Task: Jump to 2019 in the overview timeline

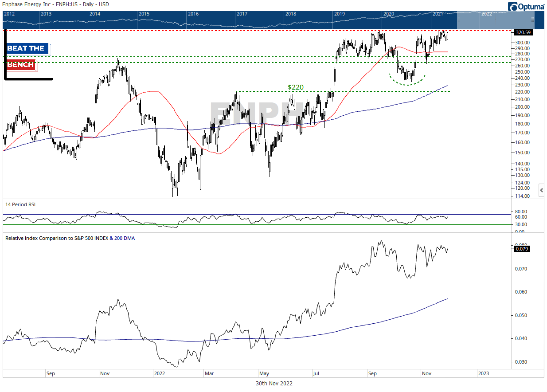Action: tap(340, 14)
